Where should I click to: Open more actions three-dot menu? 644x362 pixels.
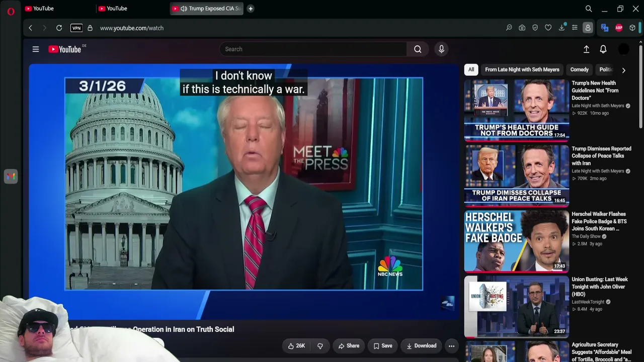[451, 346]
